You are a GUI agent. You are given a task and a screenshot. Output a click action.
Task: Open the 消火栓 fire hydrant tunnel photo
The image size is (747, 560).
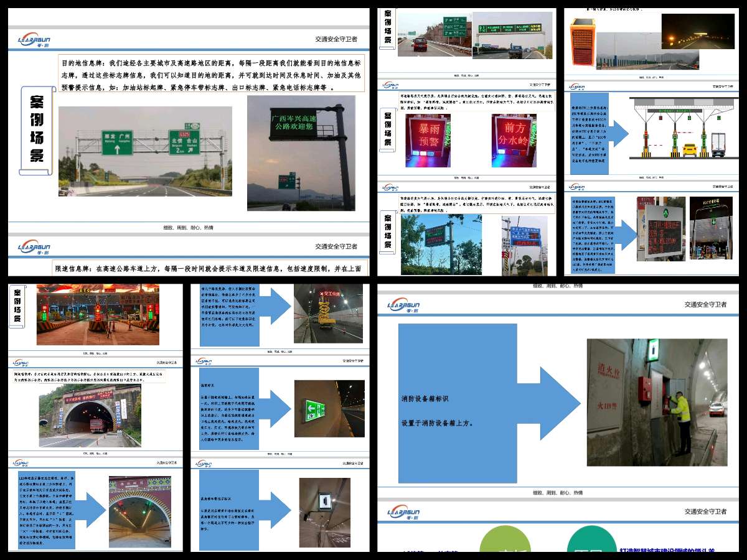[657, 403]
